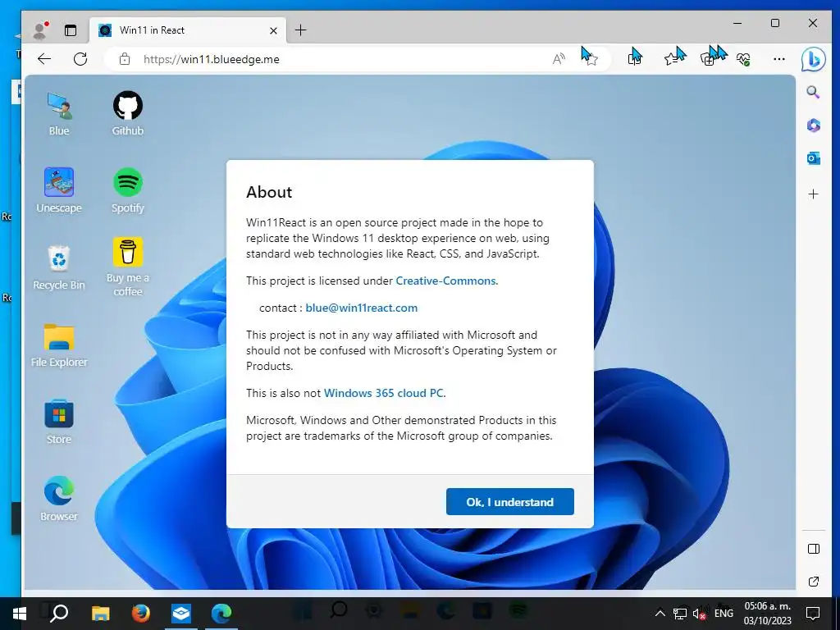Open Bing Chat sidebar button
The width and height of the screenshot is (840, 630).
813,60
